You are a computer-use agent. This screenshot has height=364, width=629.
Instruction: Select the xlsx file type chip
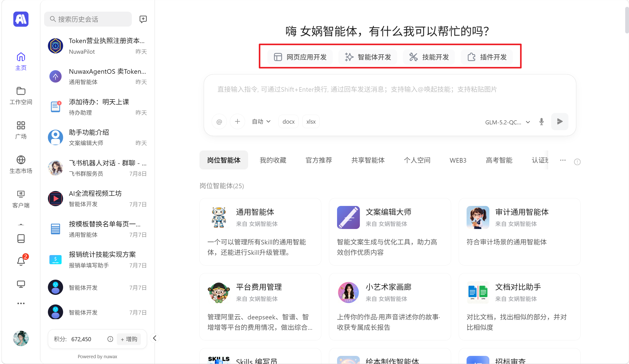tap(311, 122)
